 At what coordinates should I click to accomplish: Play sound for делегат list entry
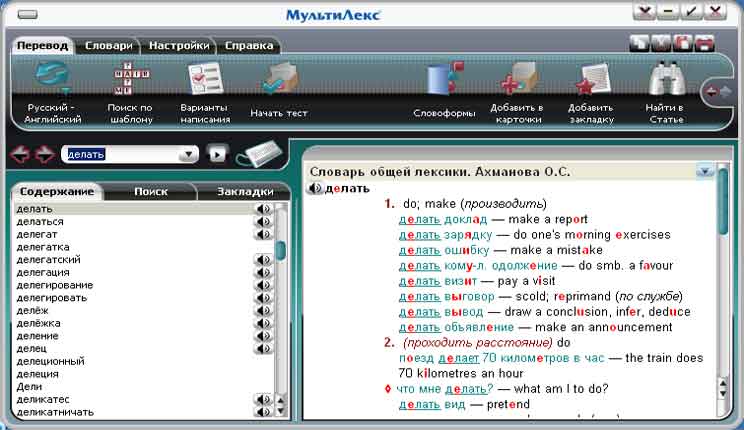(x=263, y=234)
